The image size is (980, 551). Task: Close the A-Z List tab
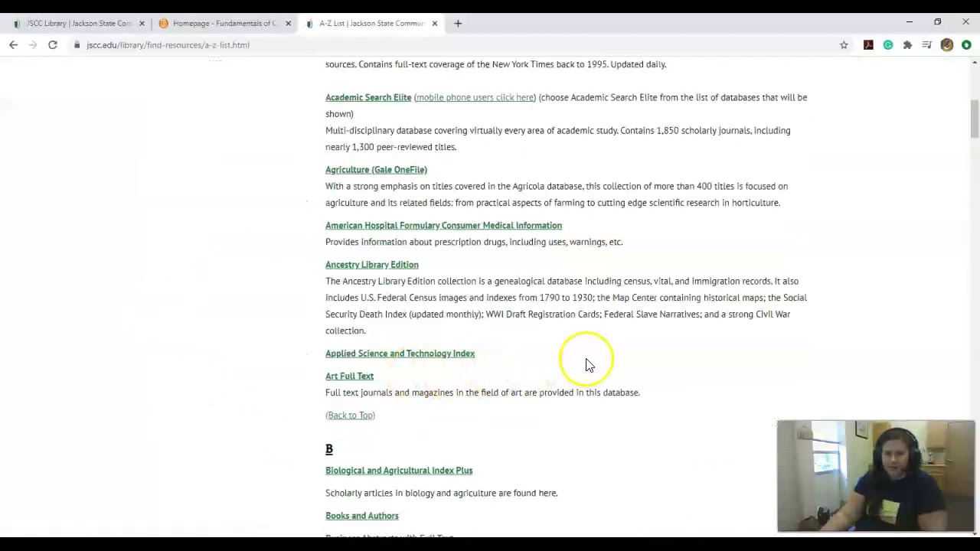click(x=434, y=23)
